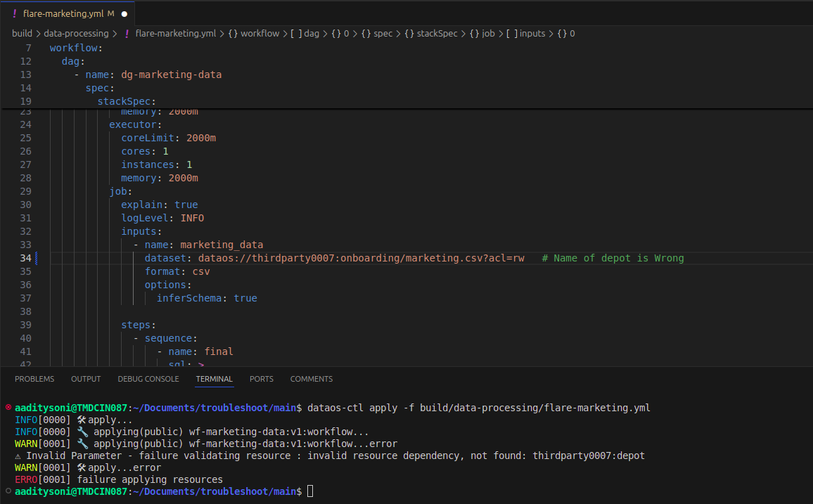Click the gray prompt marker in terminal
This screenshot has width=813, height=504.
click(8, 491)
